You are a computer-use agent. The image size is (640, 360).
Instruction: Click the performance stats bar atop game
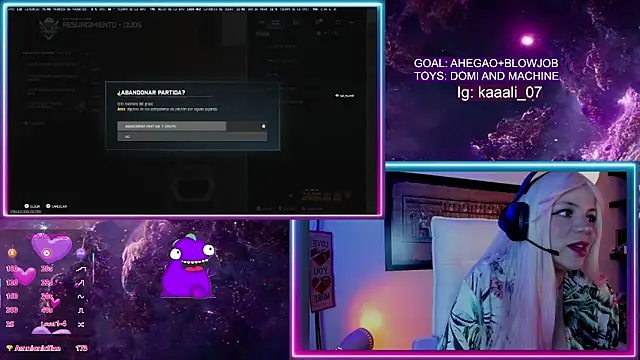pos(172,9)
